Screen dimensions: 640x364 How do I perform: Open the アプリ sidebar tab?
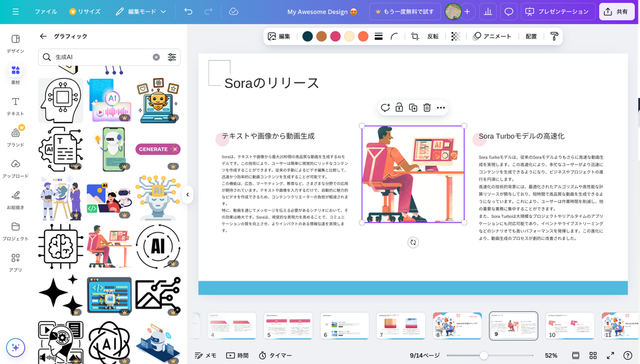coord(16,262)
